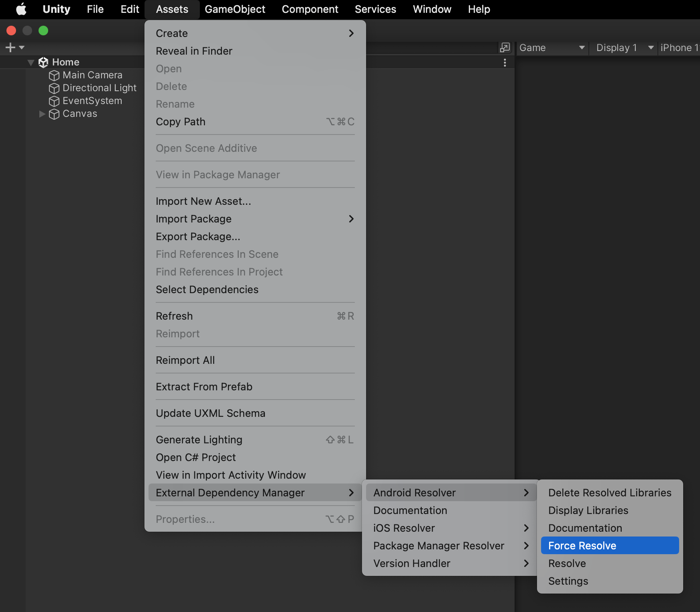This screenshot has width=700, height=612.
Task: Expand the Canvas tree item
Action: (42, 114)
